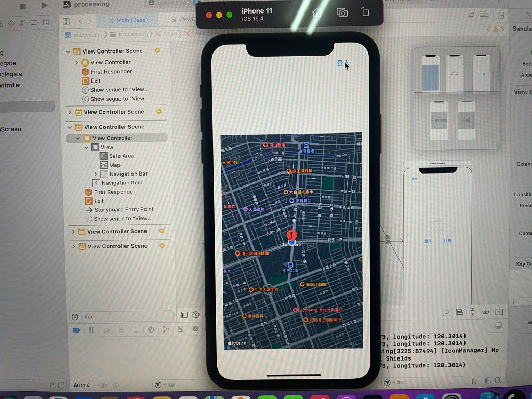This screenshot has width=532, height=399.
Task: Step into in the debug bar
Action: coord(121,330)
